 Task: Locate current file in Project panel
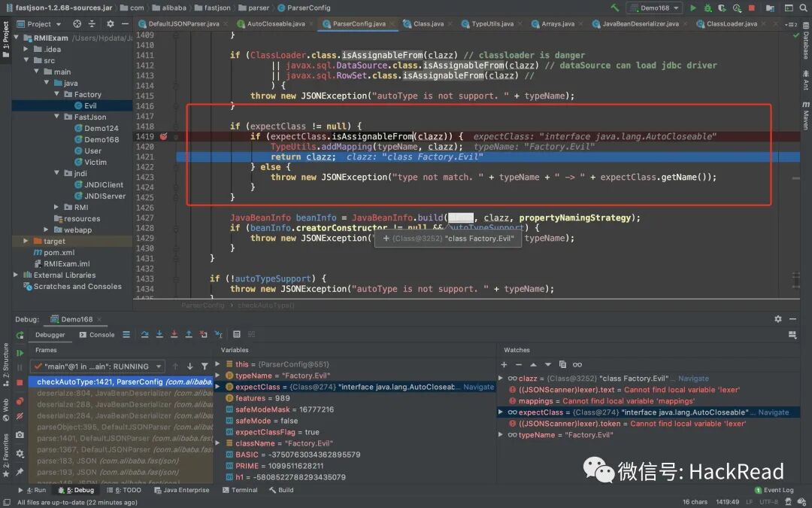77,24
